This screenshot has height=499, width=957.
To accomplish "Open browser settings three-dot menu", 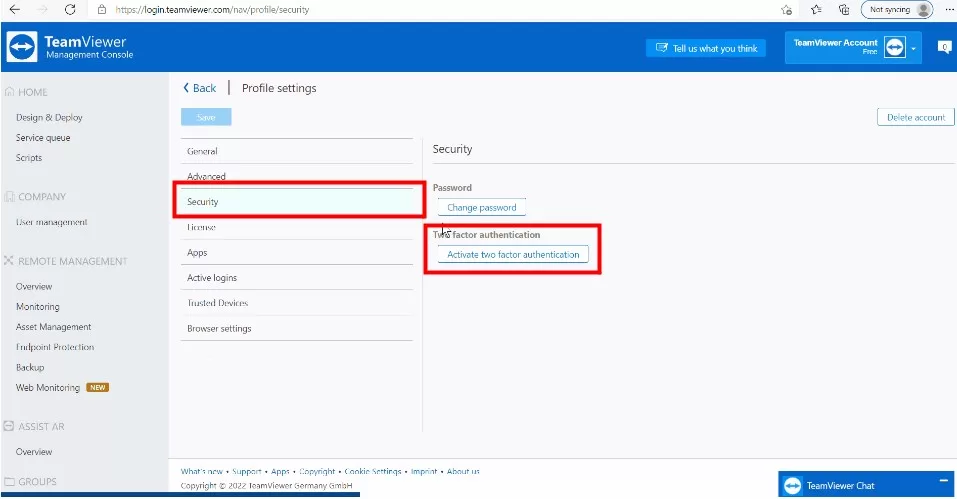I will click(x=947, y=9).
